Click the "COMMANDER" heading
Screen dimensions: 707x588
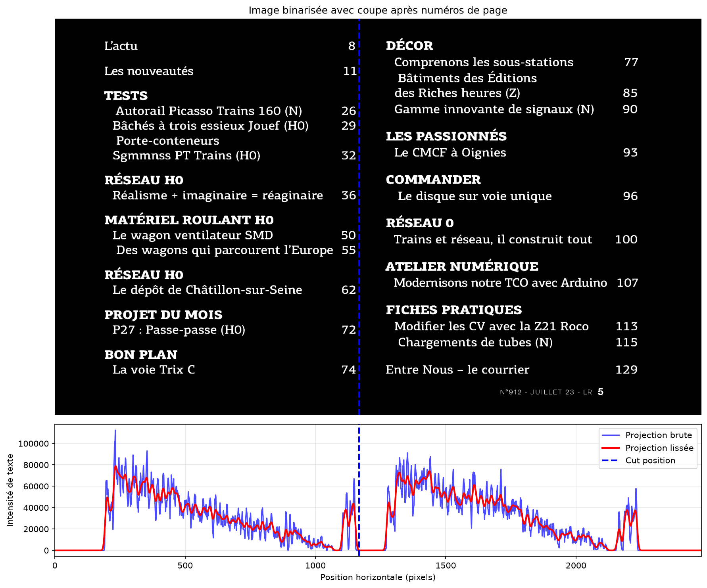pos(433,180)
